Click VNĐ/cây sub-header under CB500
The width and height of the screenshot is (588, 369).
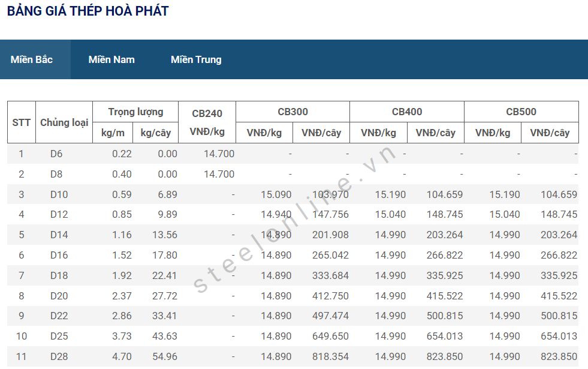coord(550,133)
